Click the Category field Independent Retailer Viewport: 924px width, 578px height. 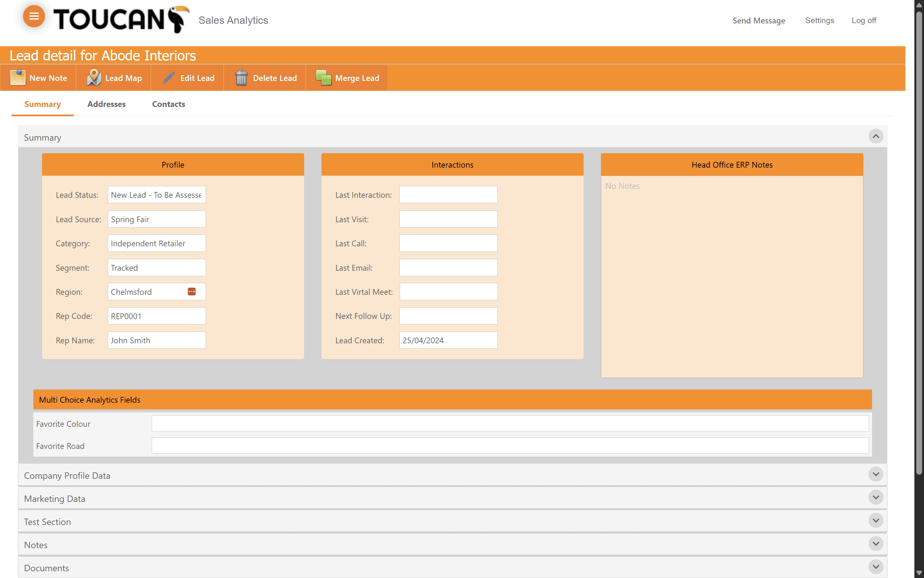click(x=157, y=243)
